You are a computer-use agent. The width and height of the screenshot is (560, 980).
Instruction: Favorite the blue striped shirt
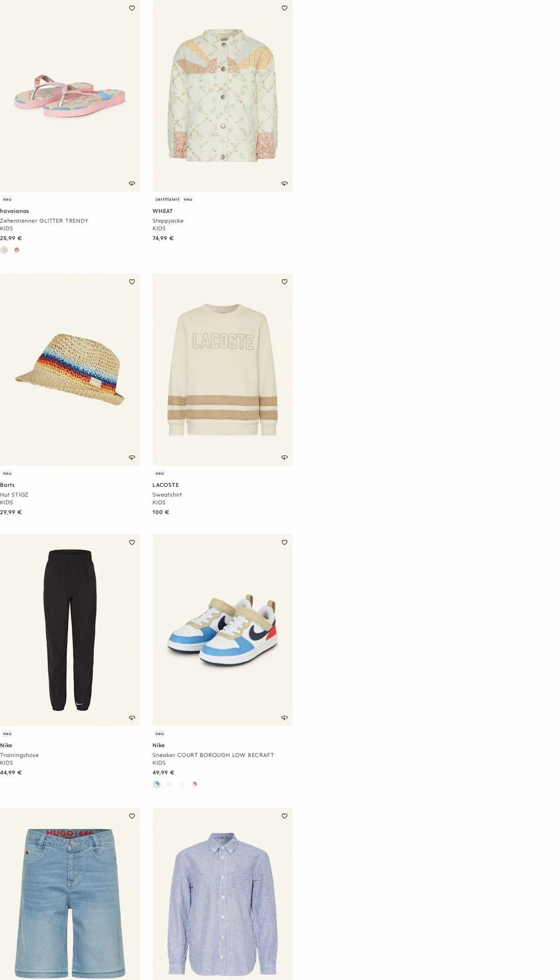pos(284,816)
